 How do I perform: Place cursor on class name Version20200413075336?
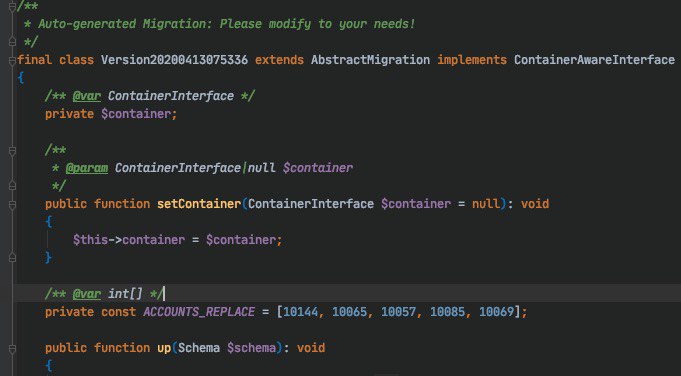(x=174, y=60)
